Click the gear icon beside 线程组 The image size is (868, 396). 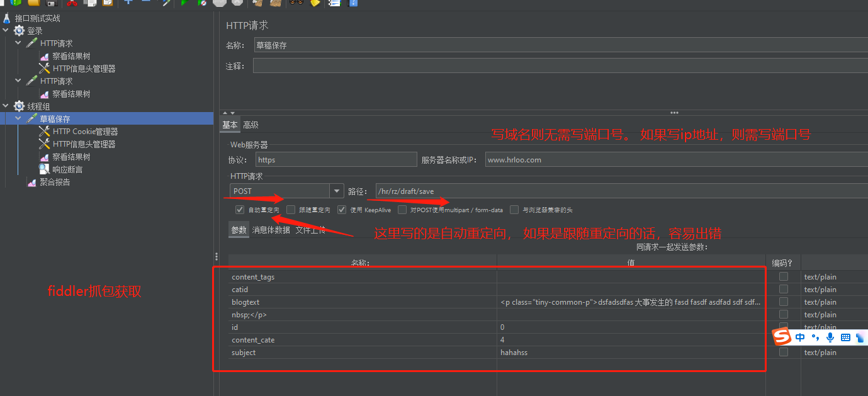20,106
